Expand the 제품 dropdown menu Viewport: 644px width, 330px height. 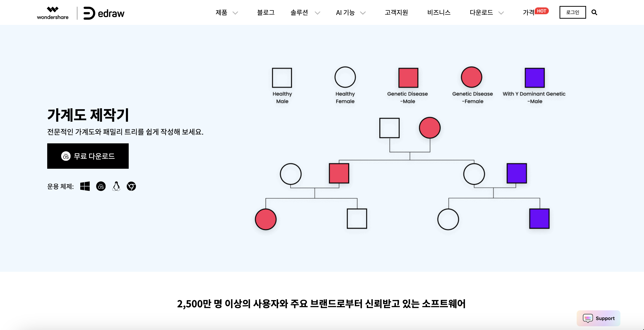pyautogui.click(x=225, y=12)
